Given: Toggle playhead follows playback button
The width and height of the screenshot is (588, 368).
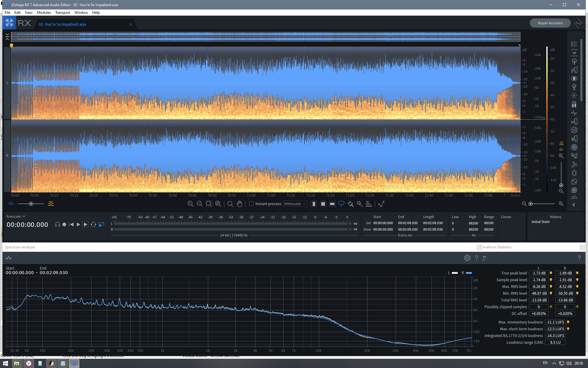Looking at the screenshot, I should tap(102, 224).
